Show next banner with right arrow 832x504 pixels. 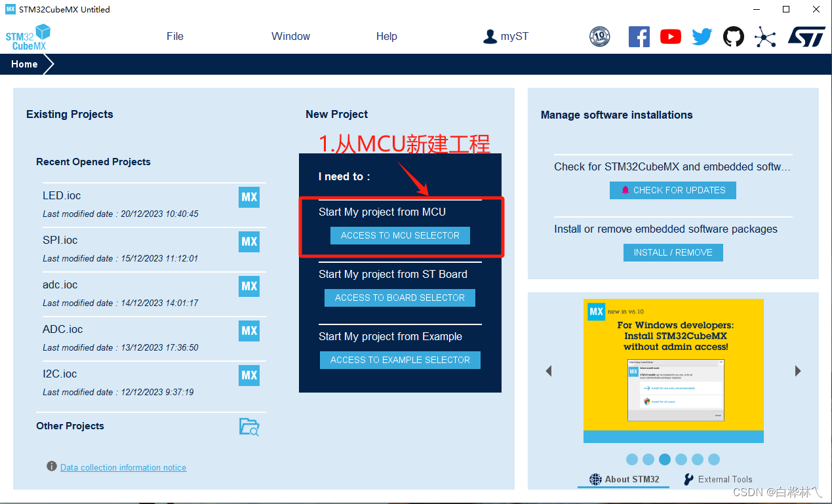(798, 371)
